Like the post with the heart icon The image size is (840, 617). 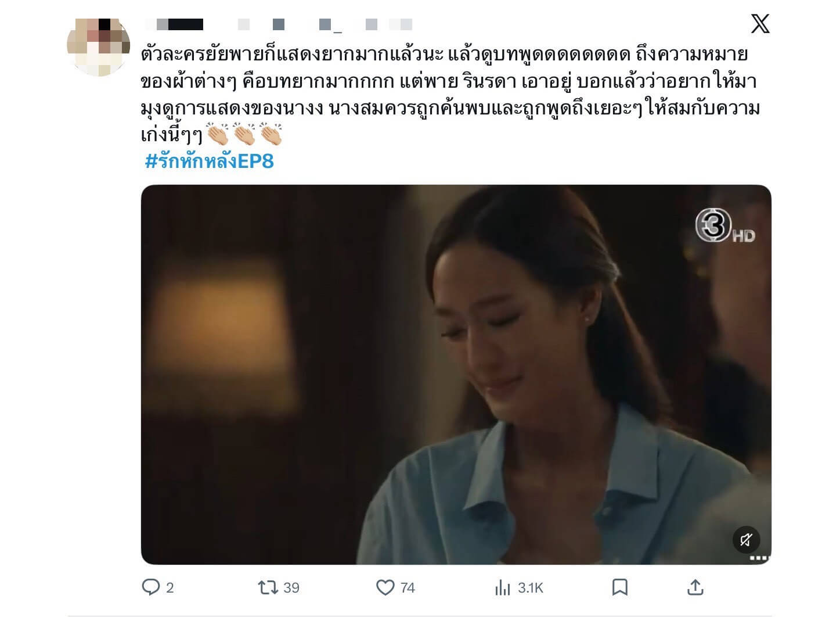click(x=385, y=587)
